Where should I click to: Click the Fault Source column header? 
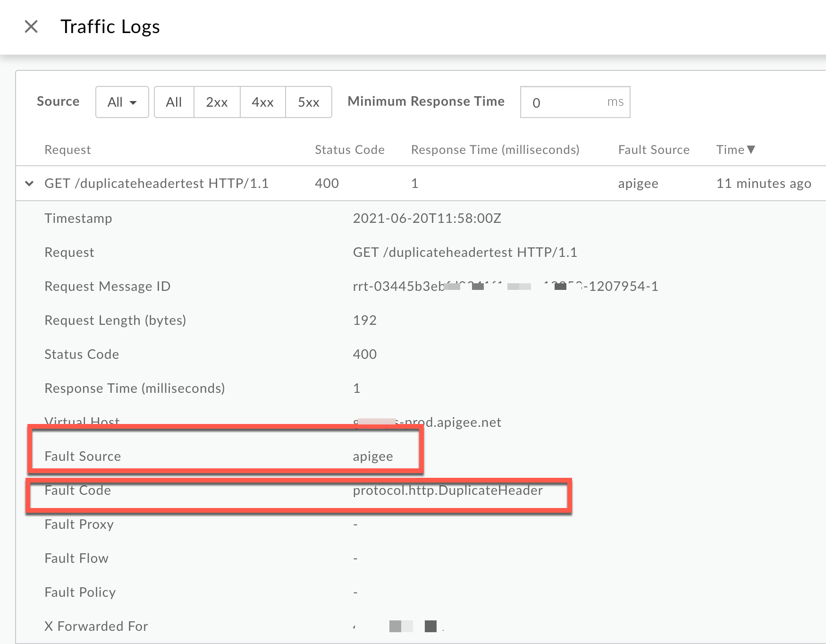654,150
